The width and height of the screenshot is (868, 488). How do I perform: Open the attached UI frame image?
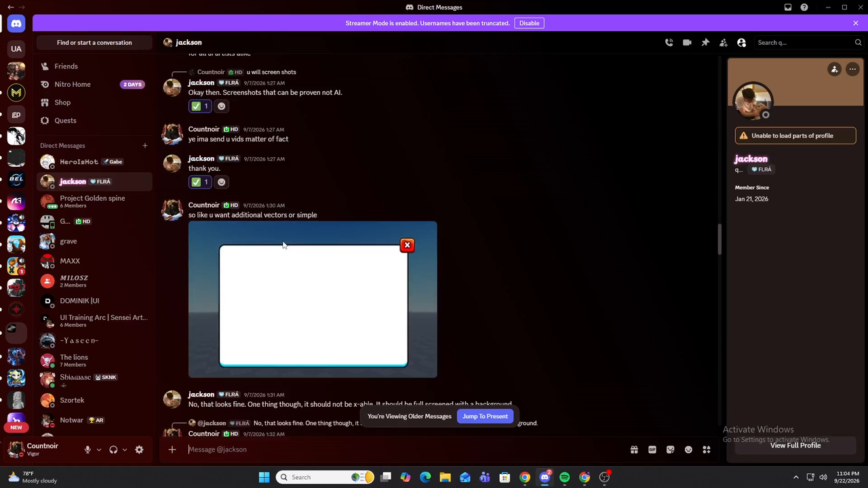pos(313,299)
